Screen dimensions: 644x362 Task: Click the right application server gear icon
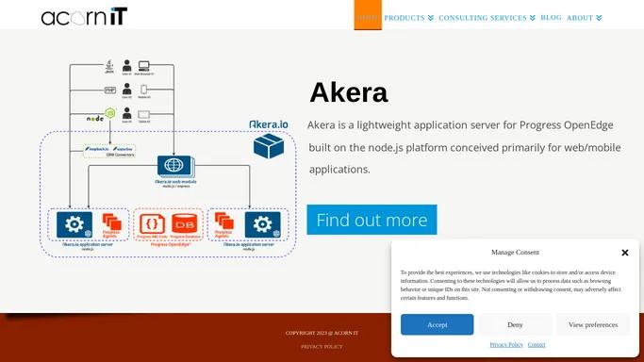point(263,224)
